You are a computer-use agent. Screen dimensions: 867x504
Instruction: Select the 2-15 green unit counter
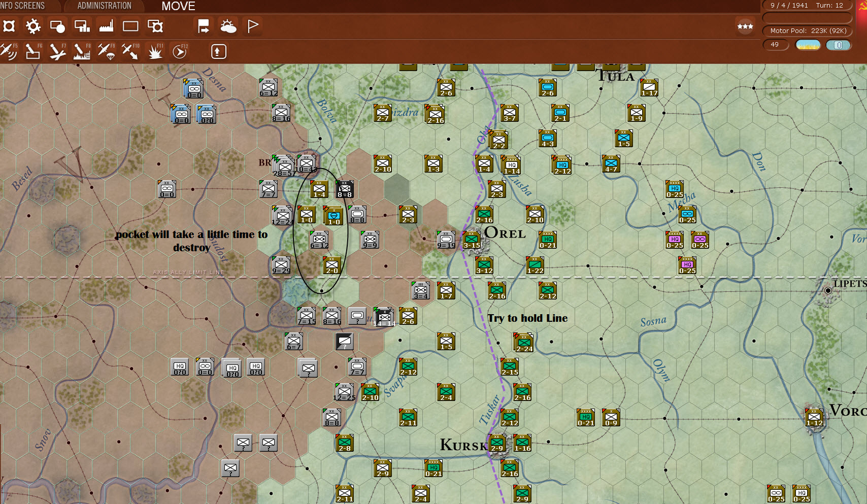(510, 366)
